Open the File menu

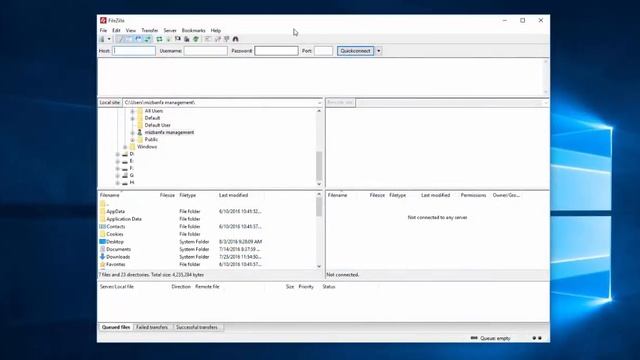(103, 31)
